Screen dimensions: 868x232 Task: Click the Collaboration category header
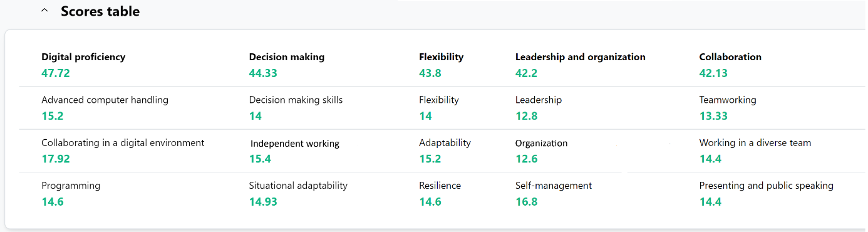[730, 57]
